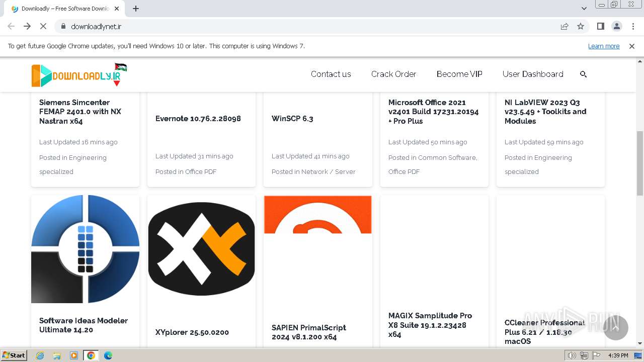The height and width of the screenshot is (362, 644).
Task: Click the Office PDF category under Evernote
Action: pos(201,171)
